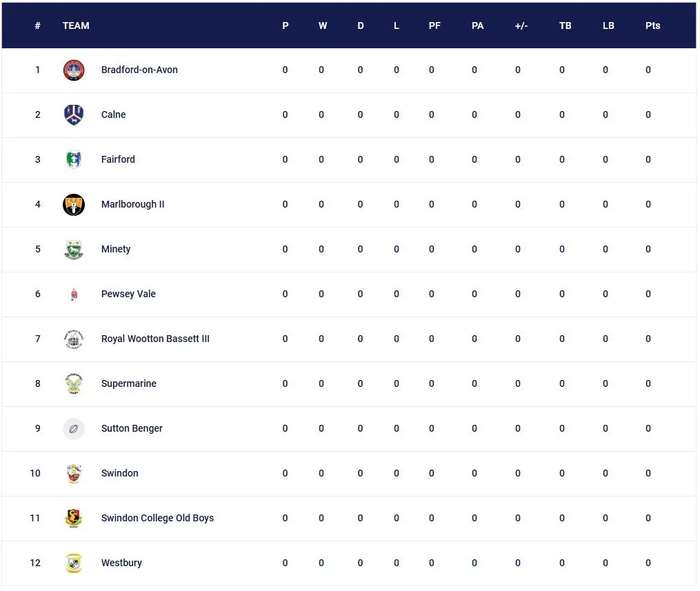700x591 pixels.
Task: Click the Supermarine team name
Action: pos(128,383)
